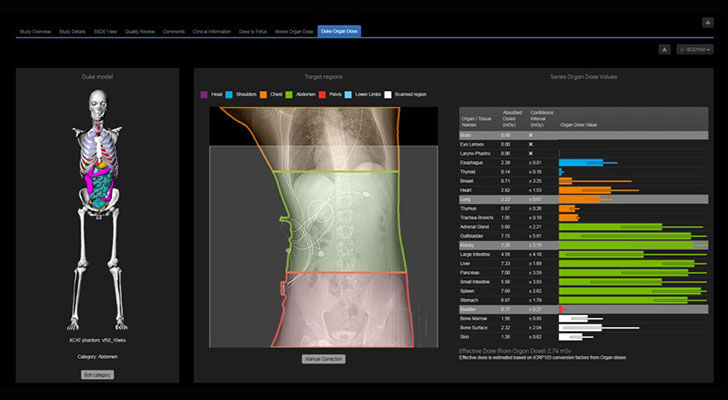Screen dimensions: 728x400
Task: Click the Bone Surface organ name
Action: (x=474, y=328)
